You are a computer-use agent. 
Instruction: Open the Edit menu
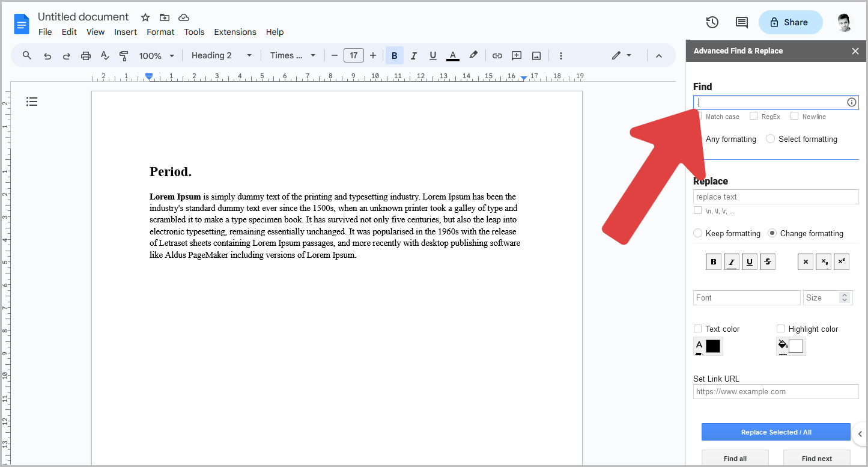69,32
